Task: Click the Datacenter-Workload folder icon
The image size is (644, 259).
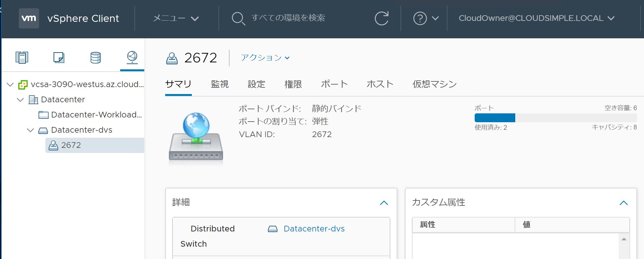Action: (x=43, y=115)
